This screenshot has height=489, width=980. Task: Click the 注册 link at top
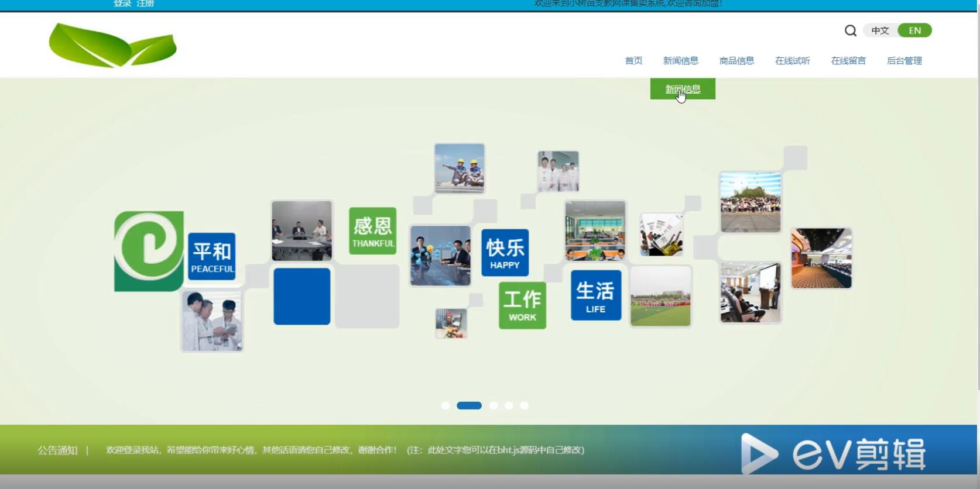tap(145, 4)
